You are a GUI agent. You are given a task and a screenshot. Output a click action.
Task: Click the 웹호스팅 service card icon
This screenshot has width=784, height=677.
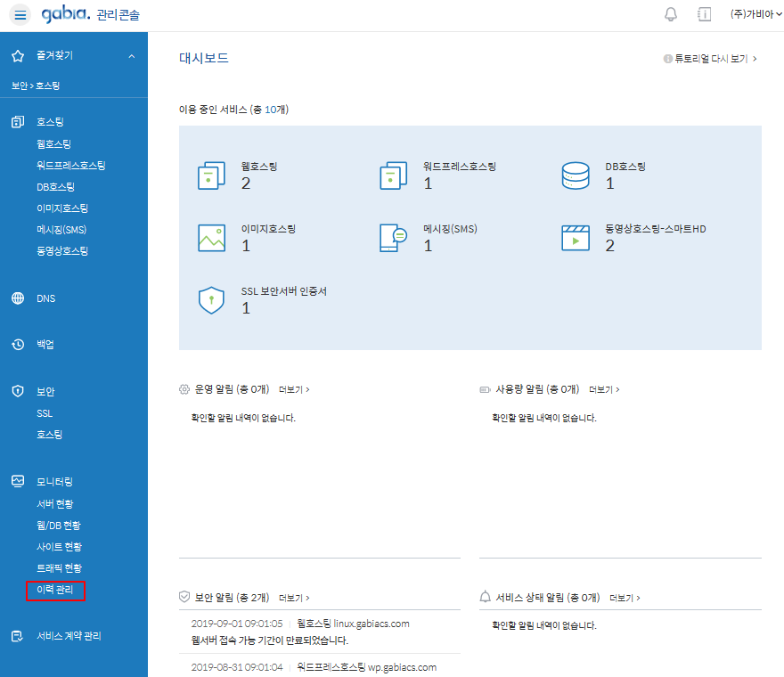pos(211,175)
